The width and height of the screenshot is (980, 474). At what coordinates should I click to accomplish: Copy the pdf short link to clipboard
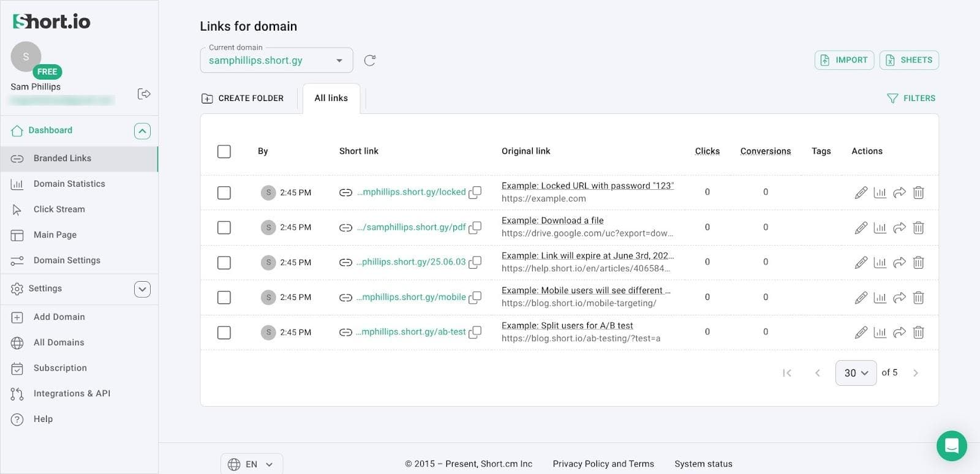tap(475, 227)
